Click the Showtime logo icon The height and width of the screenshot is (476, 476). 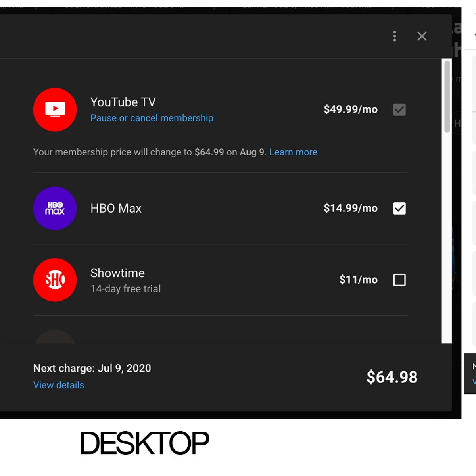pyautogui.click(x=55, y=280)
